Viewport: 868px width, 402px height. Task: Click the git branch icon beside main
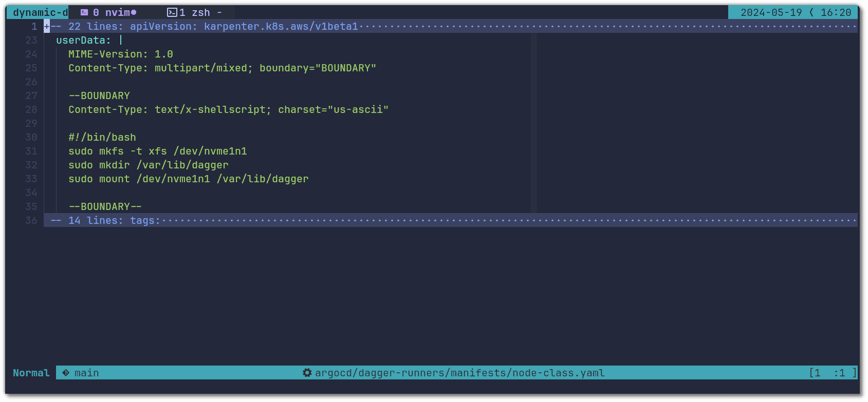66,373
